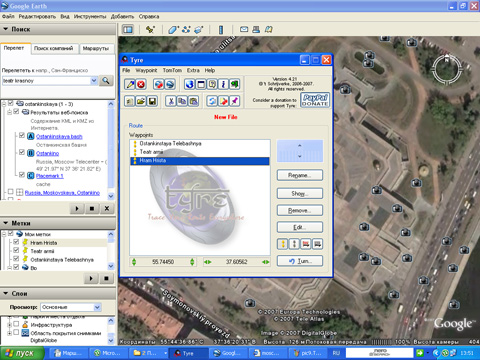Click the open folder icon in Tyre toolbar
This screenshot has height=360, width=480.
click(141, 101)
